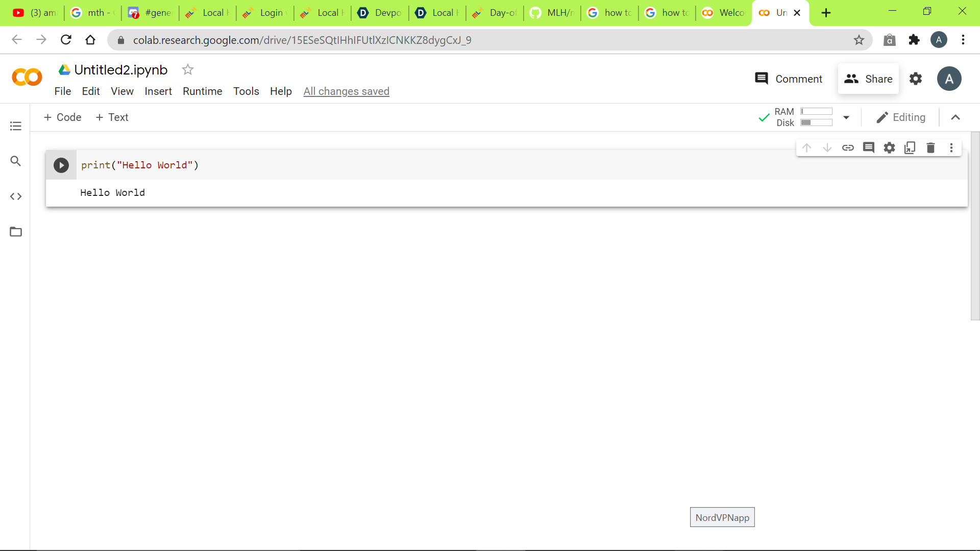Screen dimensions: 980x551
Task: Click the Share button
Action: [x=868, y=79]
